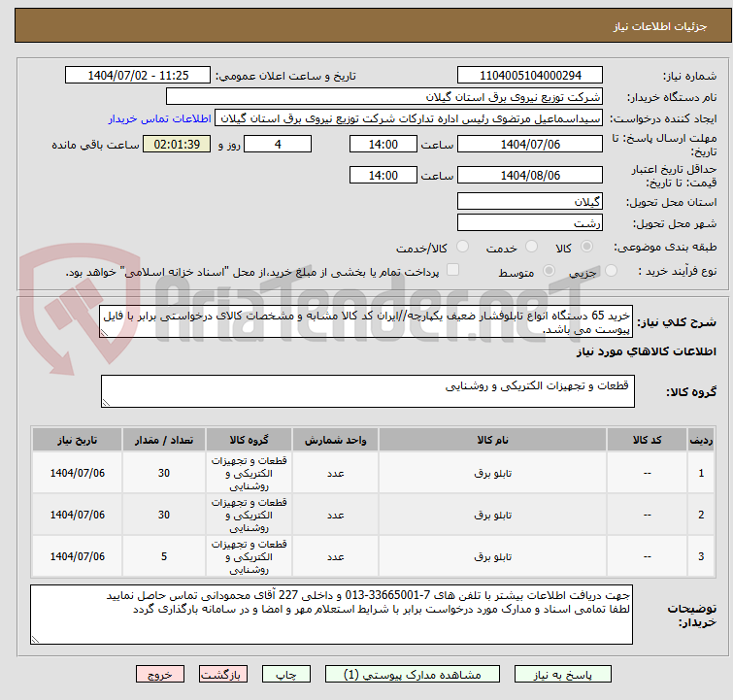Select the کالا radio button
The image size is (733, 700).
click(586, 246)
